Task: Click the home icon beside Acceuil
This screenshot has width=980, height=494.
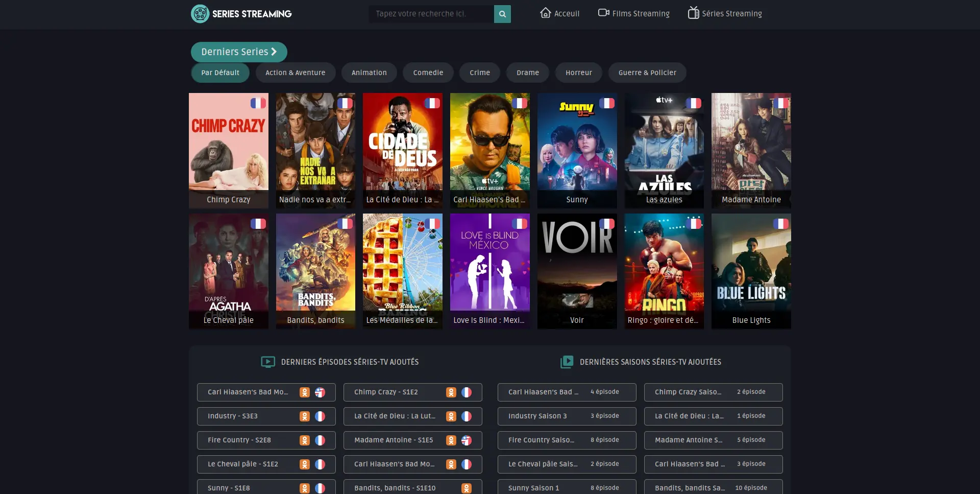Action: pos(546,13)
